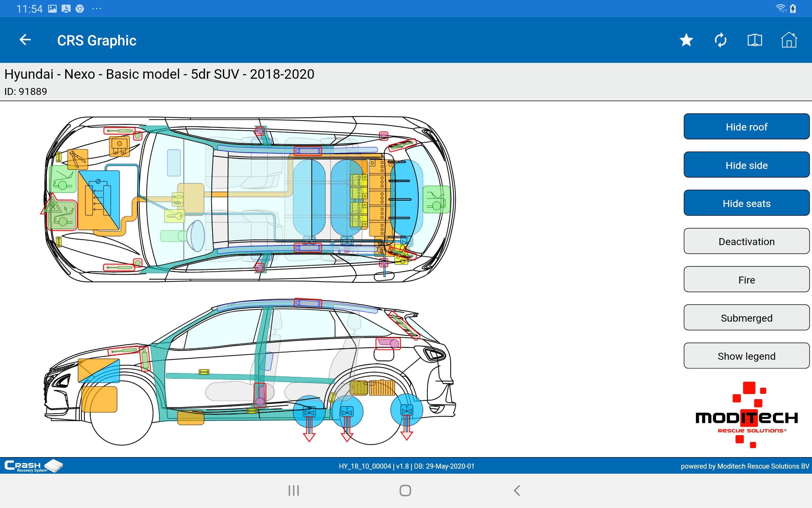Show the legend
This screenshot has width=812, height=508.
point(746,356)
